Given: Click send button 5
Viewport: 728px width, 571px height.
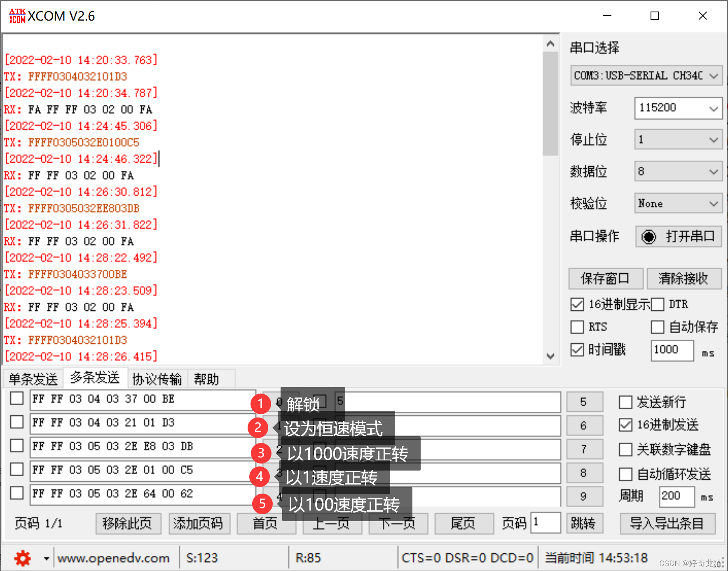Looking at the screenshot, I should tap(585, 402).
